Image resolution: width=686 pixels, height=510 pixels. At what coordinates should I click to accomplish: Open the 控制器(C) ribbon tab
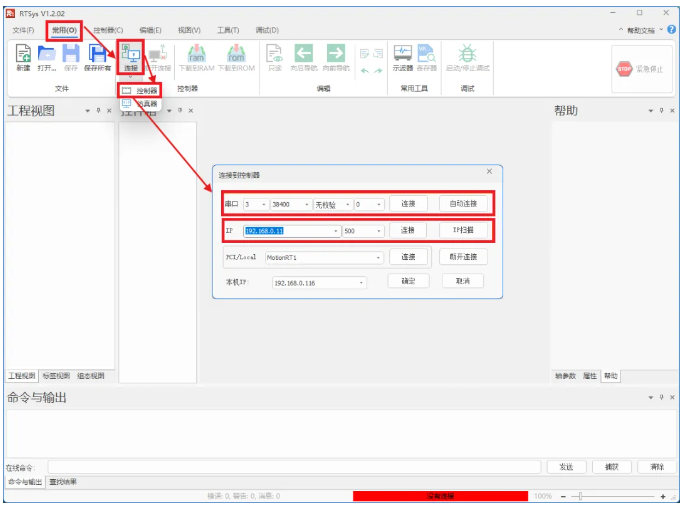(108, 30)
